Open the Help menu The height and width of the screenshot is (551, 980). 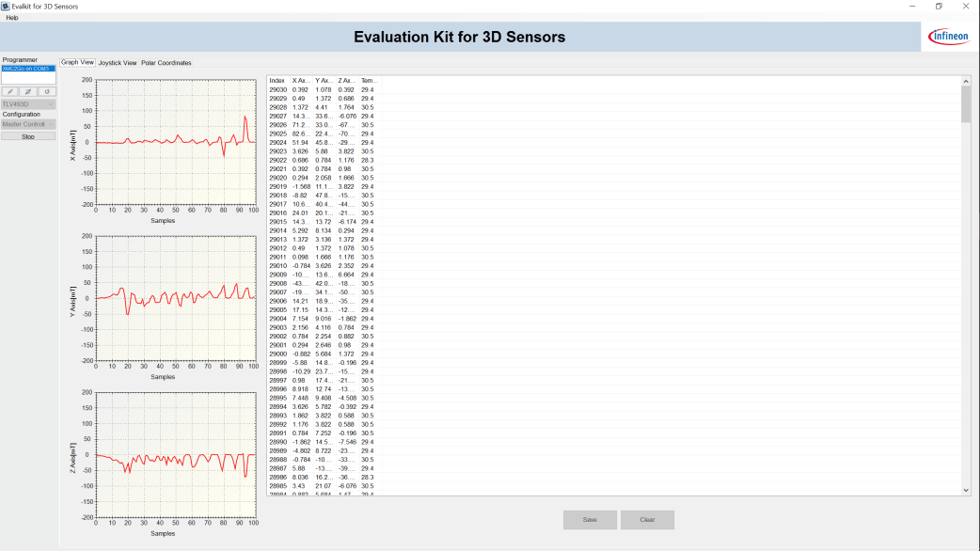click(12, 18)
